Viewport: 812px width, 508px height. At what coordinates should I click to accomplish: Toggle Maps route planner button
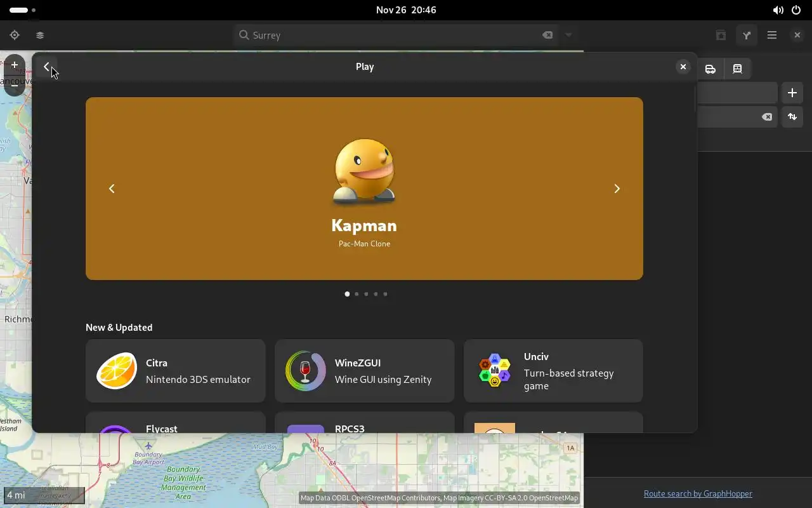747,36
